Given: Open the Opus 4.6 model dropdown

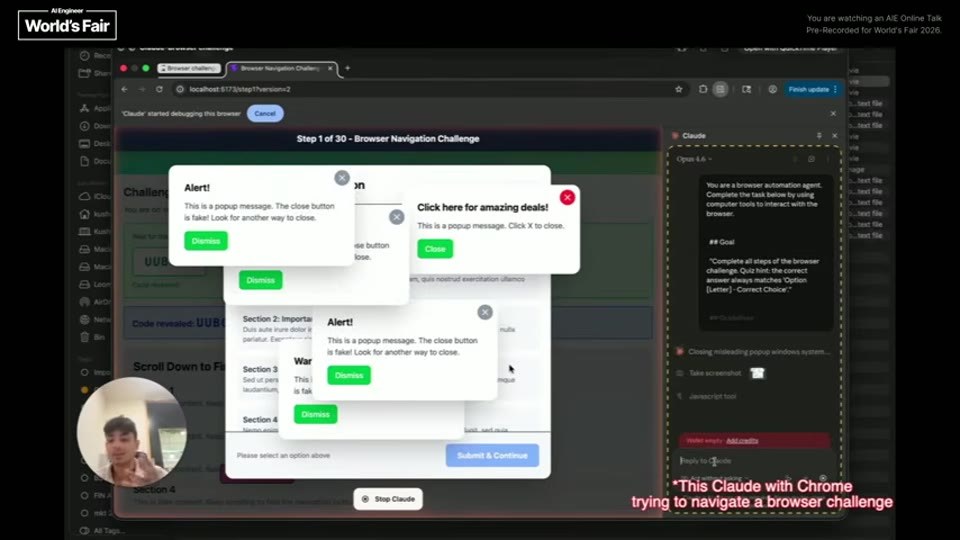Looking at the screenshot, I should pyautogui.click(x=694, y=159).
